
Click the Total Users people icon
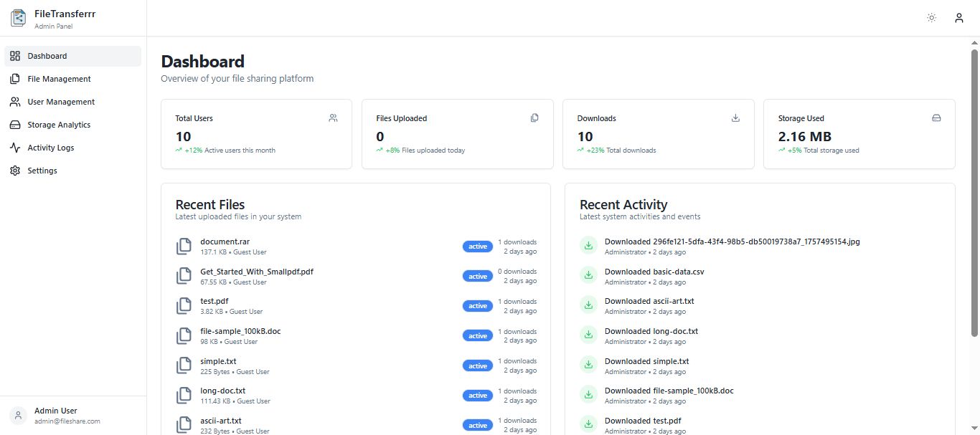pyautogui.click(x=333, y=118)
